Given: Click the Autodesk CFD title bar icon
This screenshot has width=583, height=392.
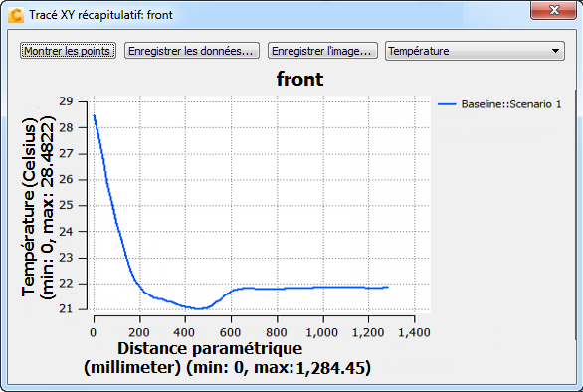Looking at the screenshot, I should point(16,15).
